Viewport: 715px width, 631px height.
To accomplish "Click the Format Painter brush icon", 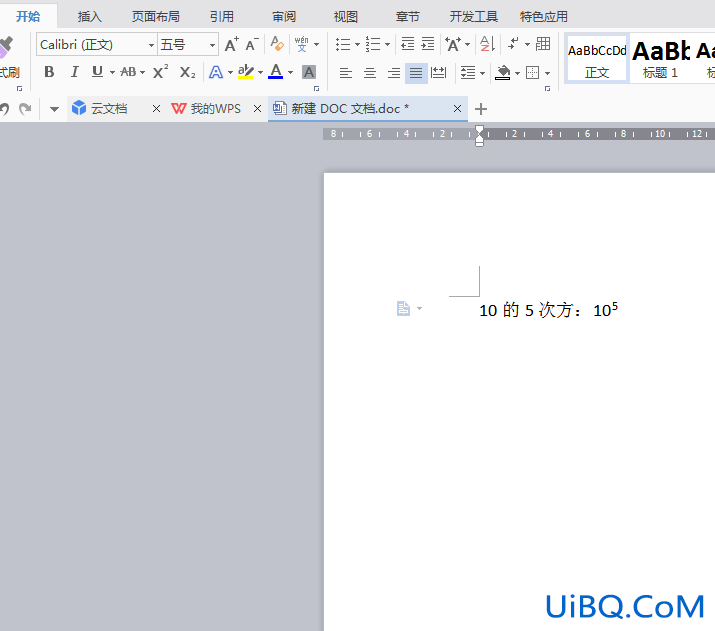I will coord(5,47).
